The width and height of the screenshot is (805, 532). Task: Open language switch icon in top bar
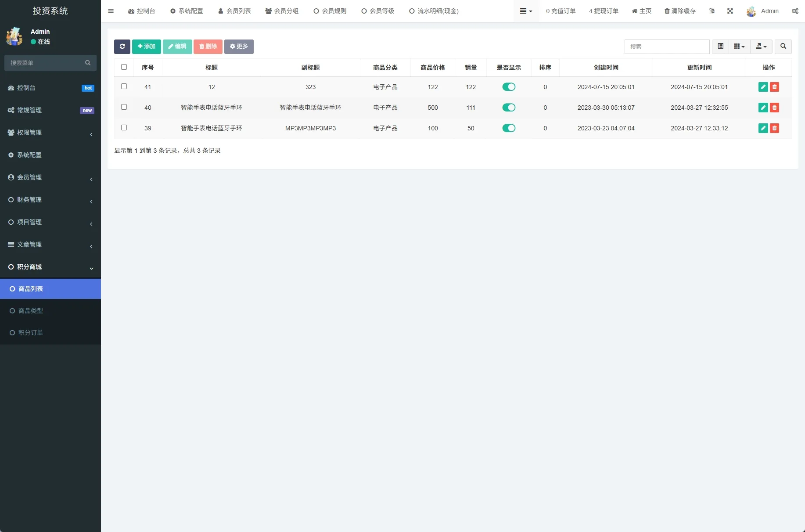[712, 11]
